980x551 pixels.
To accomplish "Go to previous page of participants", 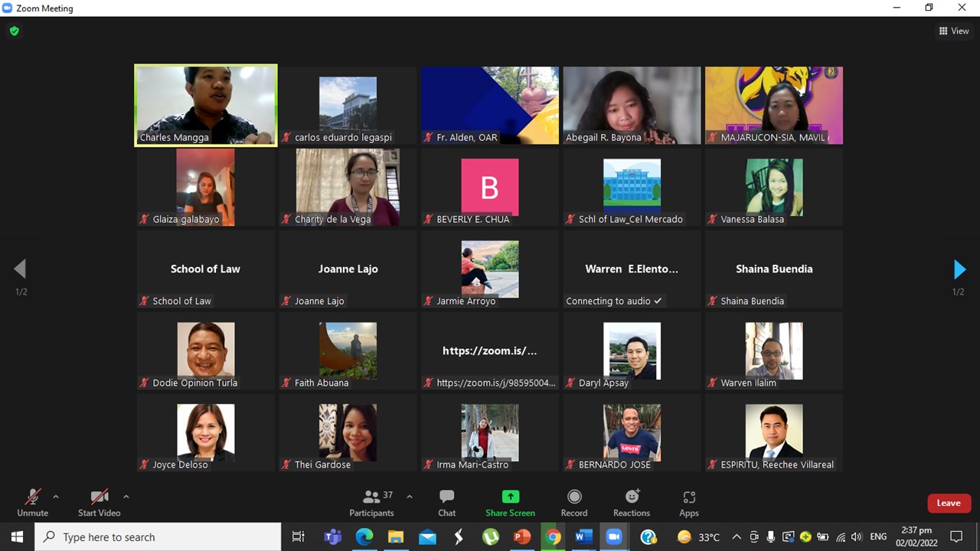I will coord(20,269).
